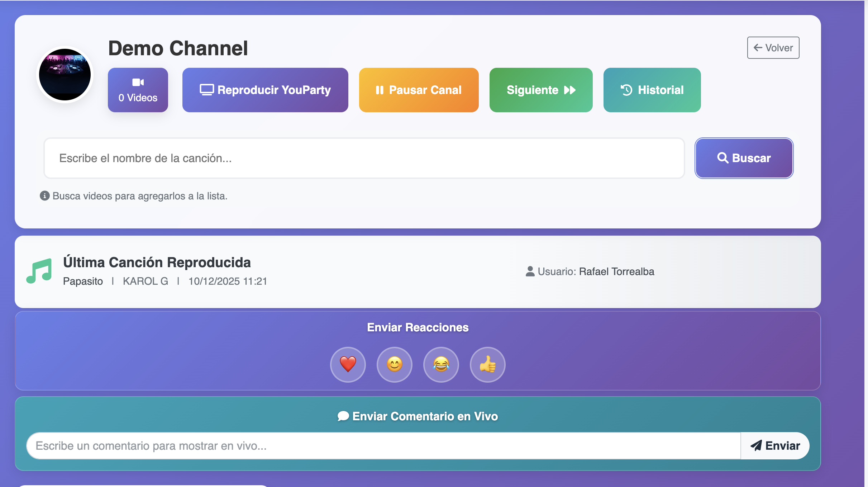This screenshot has width=868, height=487.
Task: Click the user silhouette icon by Usuario
Action: coord(530,271)
